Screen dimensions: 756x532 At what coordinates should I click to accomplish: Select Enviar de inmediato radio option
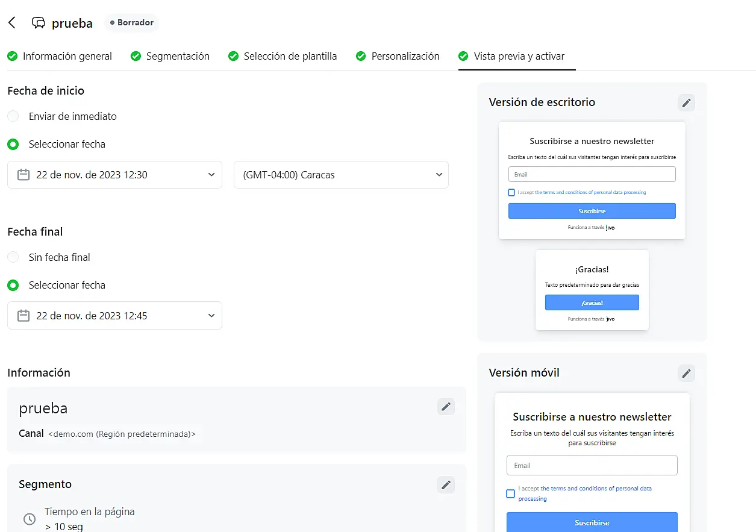click(x=13, y=116)
